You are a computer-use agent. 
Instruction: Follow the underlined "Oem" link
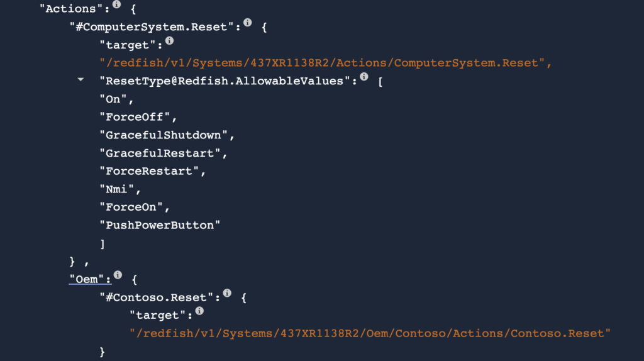pyautogui.click(x=87, y=279)
